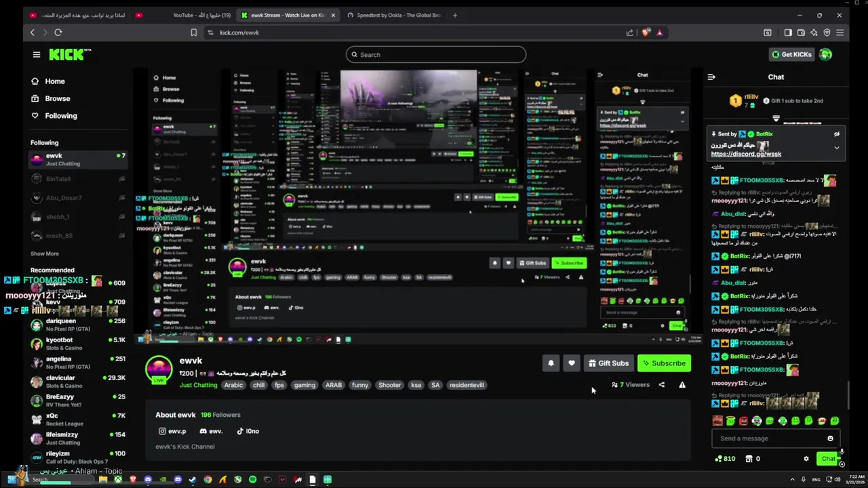Screen dimensions: 868x488
Task: Click the report warning triangle icon
Action: tap(682, 385)
